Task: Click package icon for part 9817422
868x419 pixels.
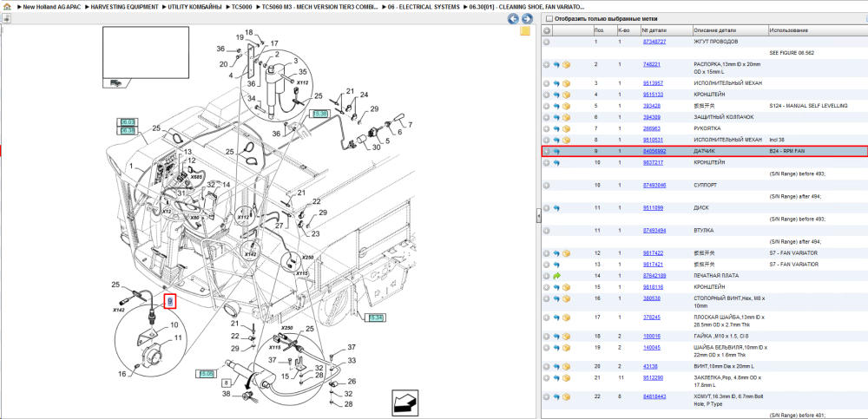Action: pos(566,253)
